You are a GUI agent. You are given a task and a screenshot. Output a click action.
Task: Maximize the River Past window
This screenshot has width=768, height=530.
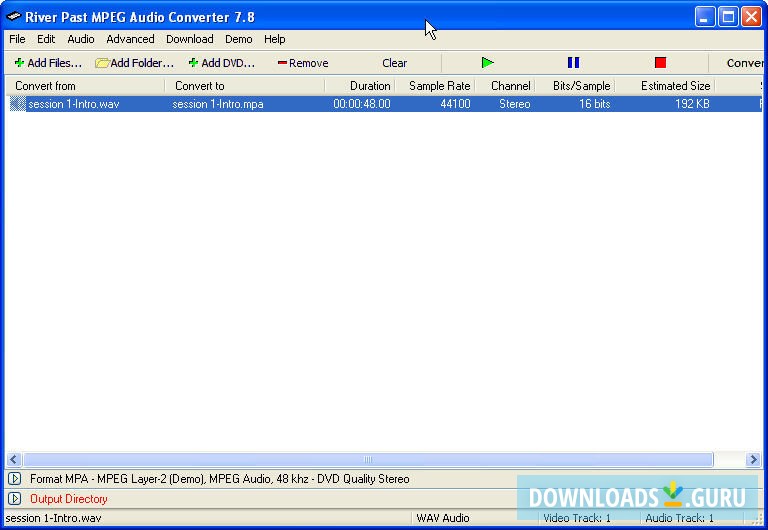728,17
